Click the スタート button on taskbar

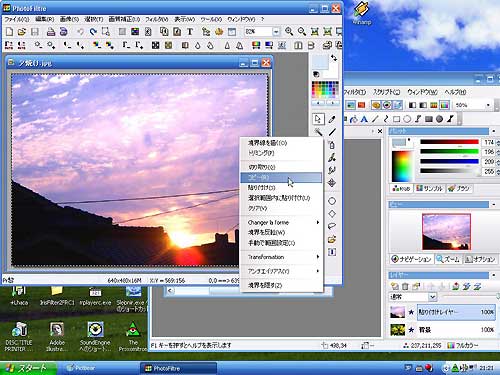click(28, 368)
